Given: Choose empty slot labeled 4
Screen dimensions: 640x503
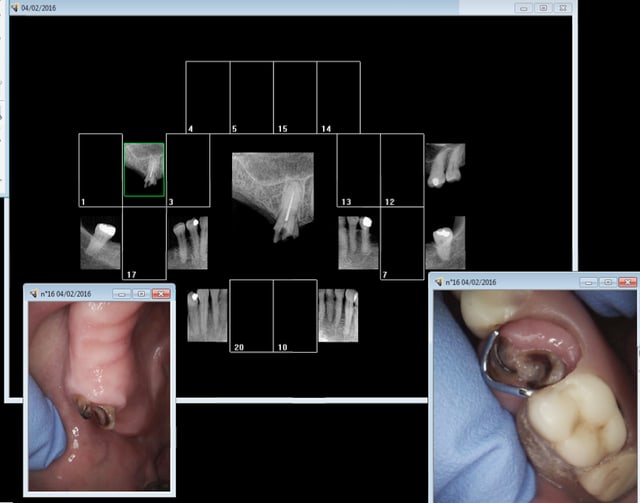Looking at the screenshot, I should coord(208,97).
